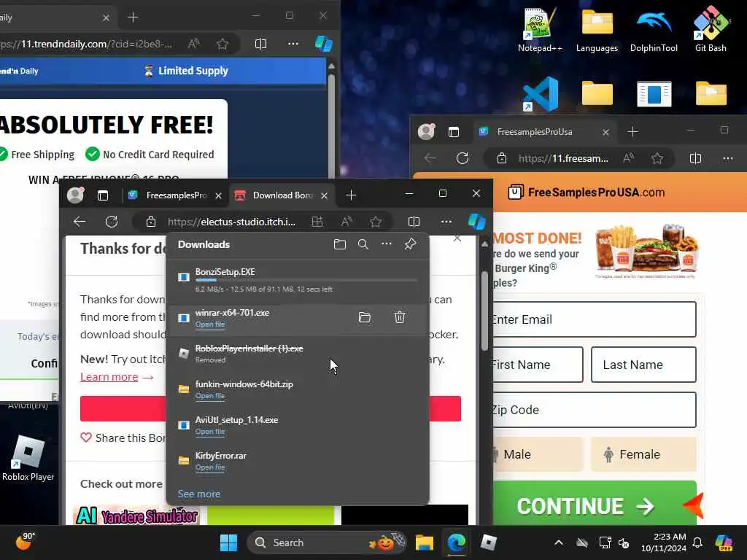Click the green CONTINUE button
The image size is (747, 560).
coord(595,505)
